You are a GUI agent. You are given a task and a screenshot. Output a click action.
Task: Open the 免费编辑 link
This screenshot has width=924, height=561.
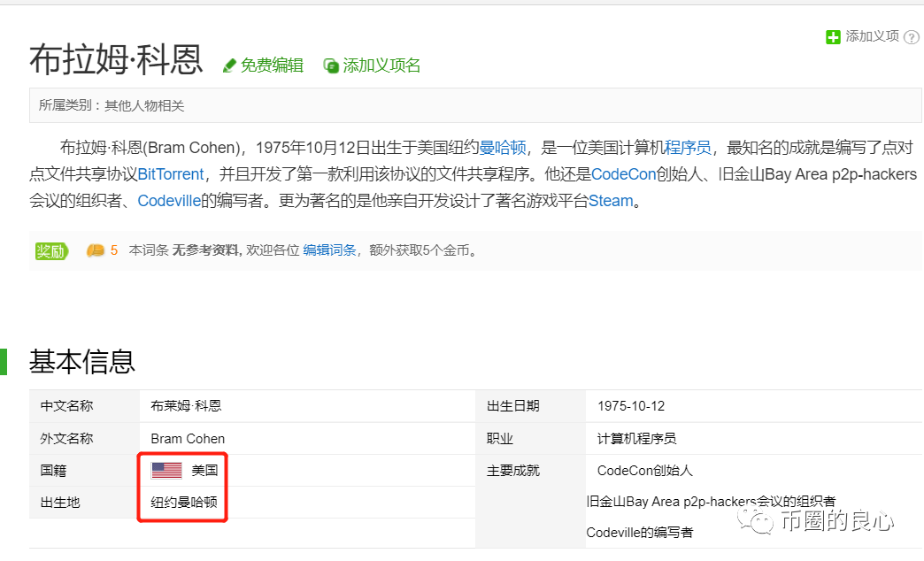(272, 65)
